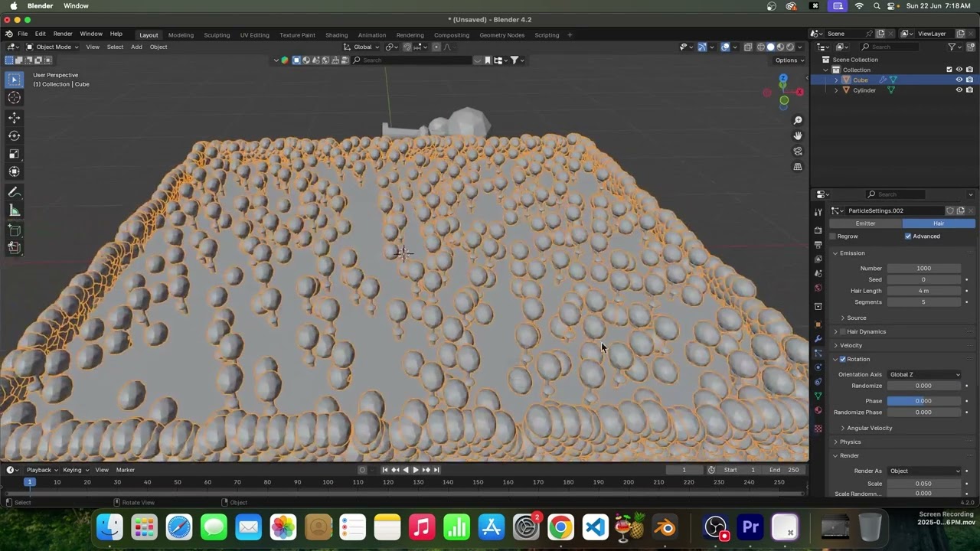
Task: Click the viewport zoom magnifier icon
Action: click(x=798, y=120)
